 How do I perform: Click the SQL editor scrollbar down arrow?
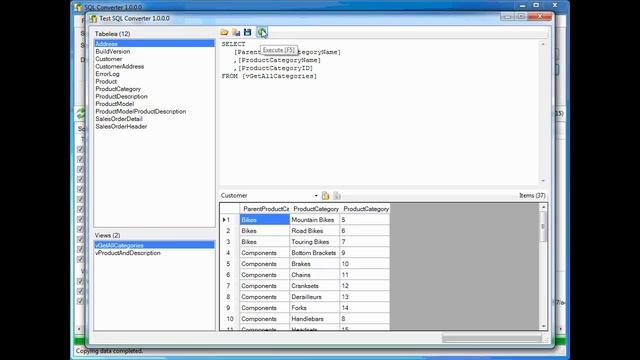pos(543,180)
